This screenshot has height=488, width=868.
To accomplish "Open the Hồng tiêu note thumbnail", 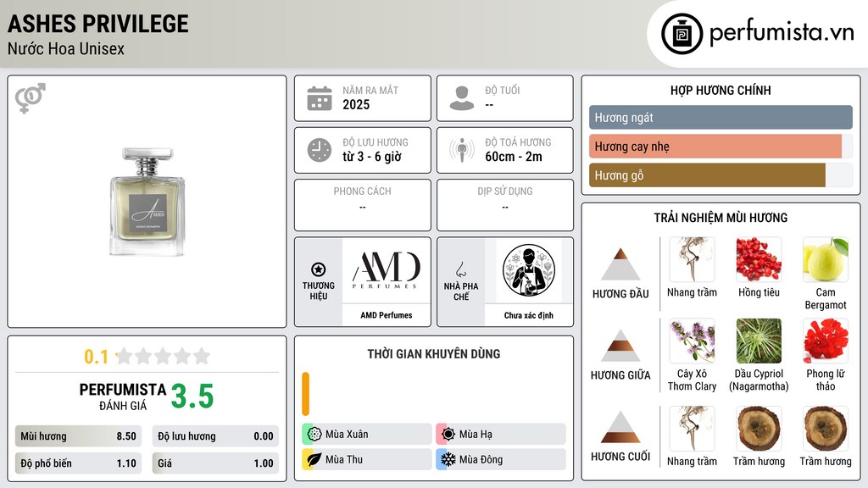I will coord(759,259).
